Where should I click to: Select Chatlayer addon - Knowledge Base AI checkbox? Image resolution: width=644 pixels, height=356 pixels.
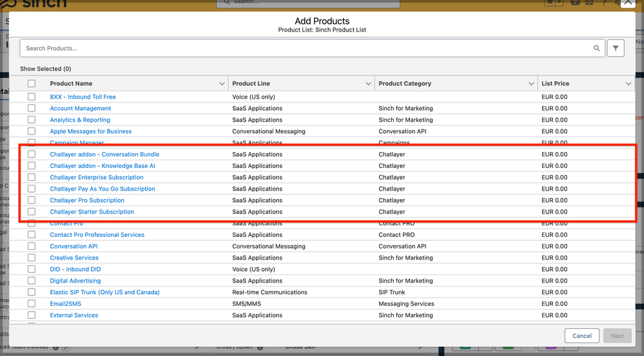32,165
